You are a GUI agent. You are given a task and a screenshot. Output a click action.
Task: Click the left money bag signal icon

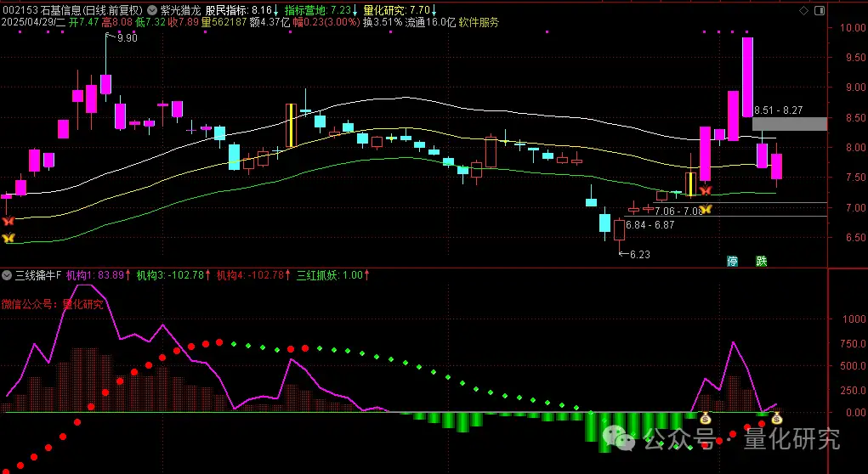[706, 418]
